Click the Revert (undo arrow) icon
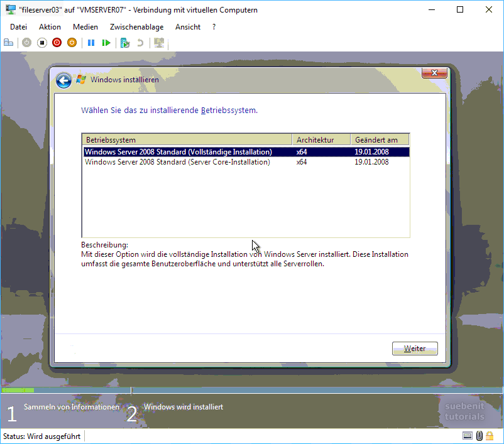504x444 pixels. coord(140,43)
